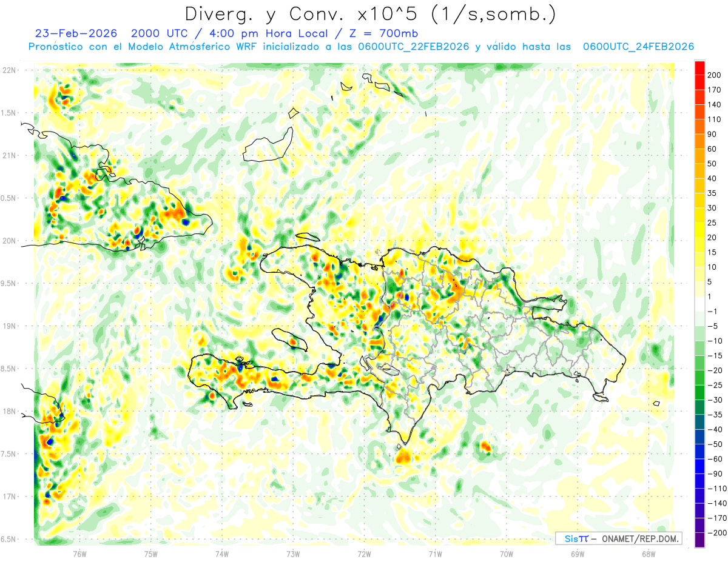Click the '74W' longitude label
Viewport: 728px width, 562px height.
point(222,554)
